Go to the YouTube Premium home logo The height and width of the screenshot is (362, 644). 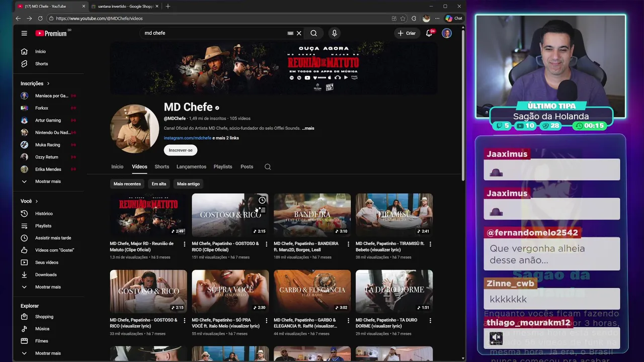click(x=51, y=33)
